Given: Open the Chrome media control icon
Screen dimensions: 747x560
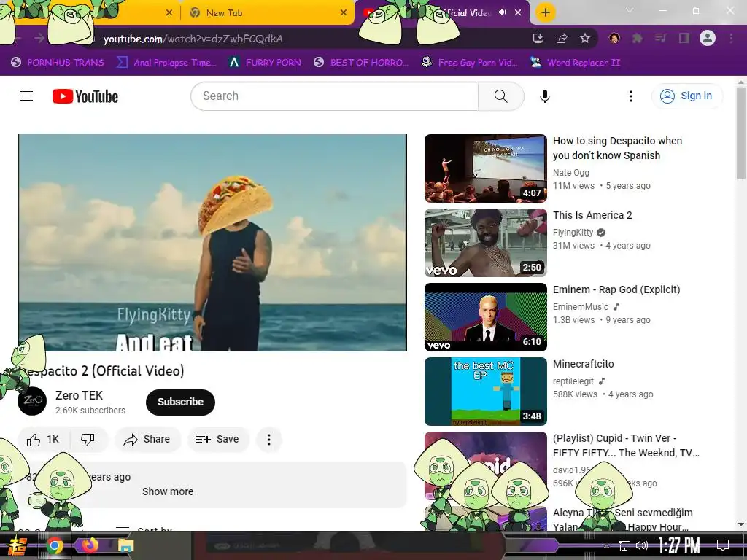Looking at the screenshot, I should coord(660,38).
